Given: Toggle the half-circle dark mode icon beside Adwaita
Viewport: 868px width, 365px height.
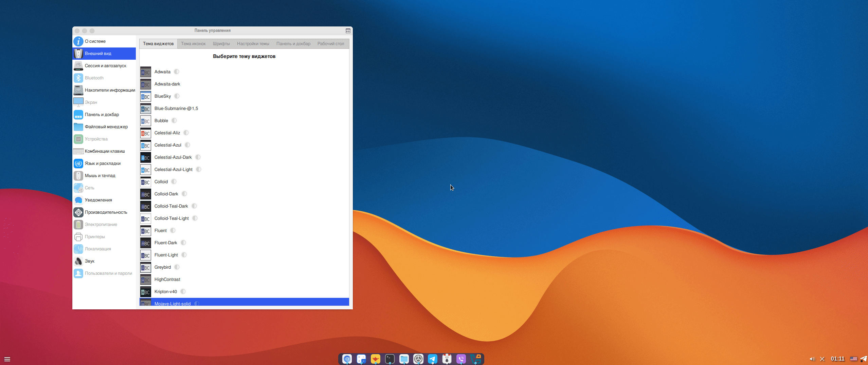Looking at the screenshot, I should [x=177, y=72].
